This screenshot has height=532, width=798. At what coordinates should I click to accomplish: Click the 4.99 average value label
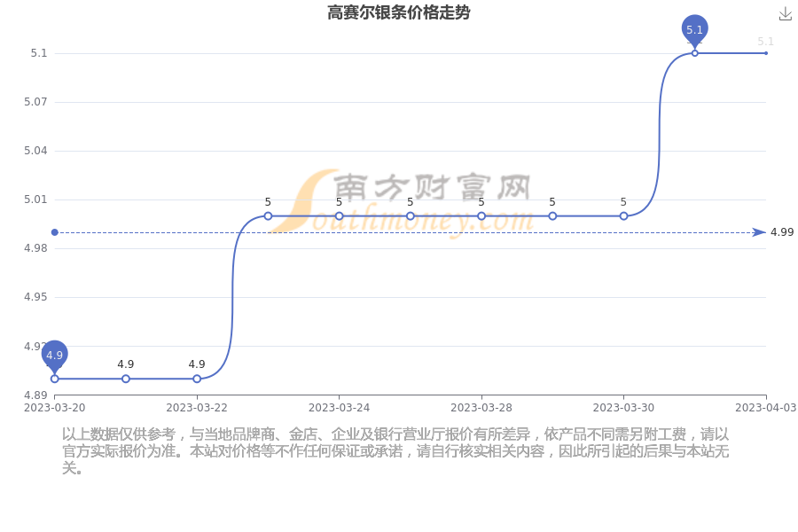[782, 232]
